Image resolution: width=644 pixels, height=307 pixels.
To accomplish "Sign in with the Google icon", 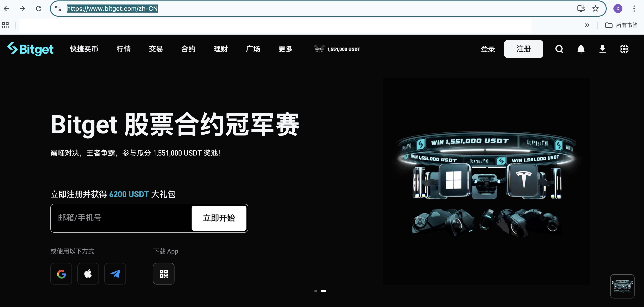I will click(61, 274).
